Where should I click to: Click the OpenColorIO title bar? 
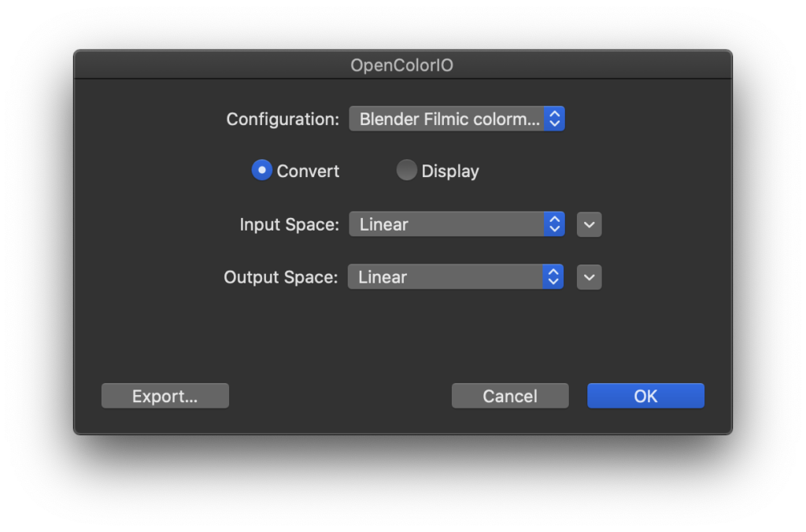click(402, 65)
